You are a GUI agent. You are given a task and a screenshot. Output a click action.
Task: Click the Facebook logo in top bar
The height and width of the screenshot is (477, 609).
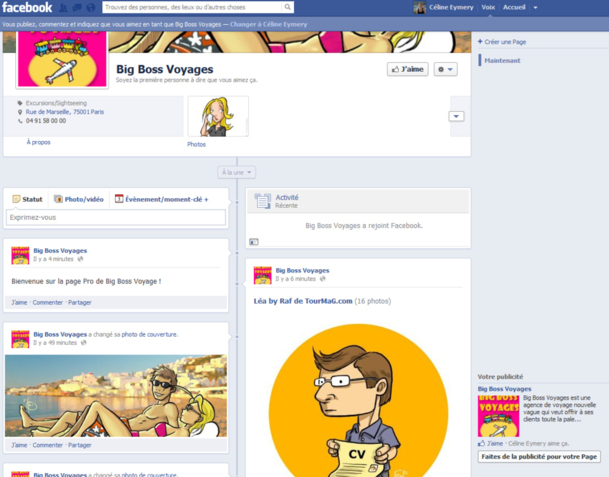(x=27, y=8)
